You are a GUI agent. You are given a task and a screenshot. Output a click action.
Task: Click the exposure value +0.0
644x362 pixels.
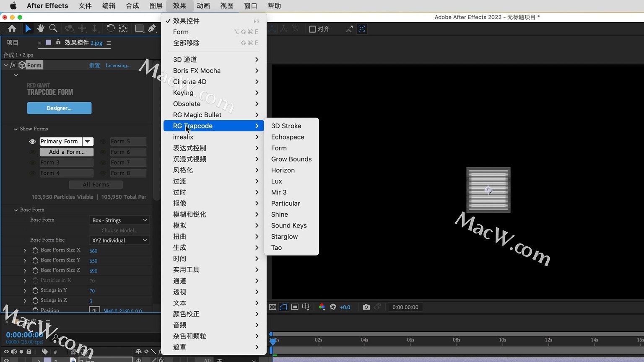[x=345, y=307]
